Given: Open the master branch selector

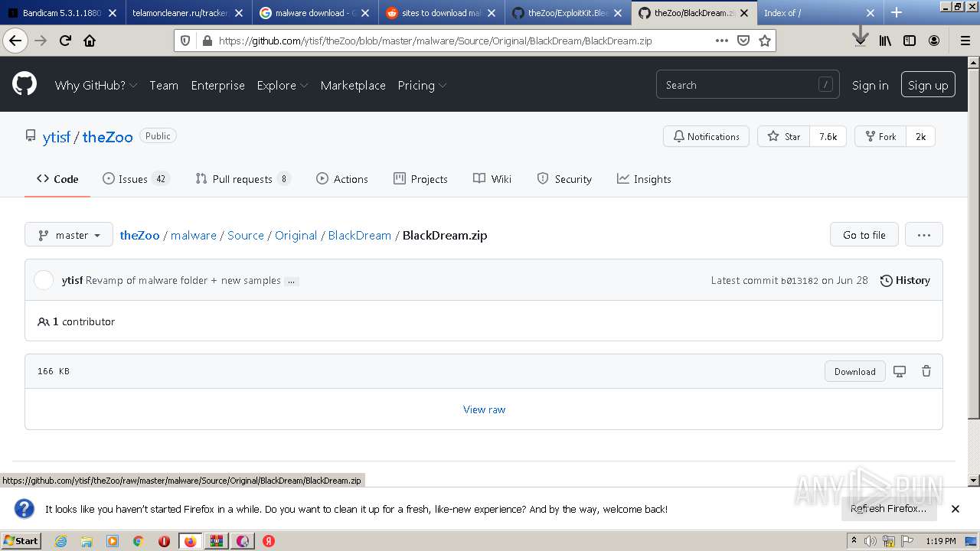Looking at the screenshot, I should point(69,235).
